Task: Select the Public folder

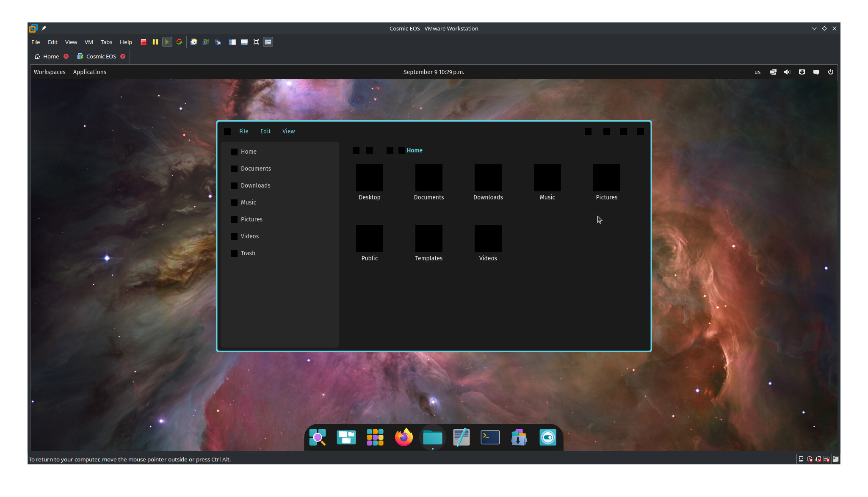Action: (370, 243)
